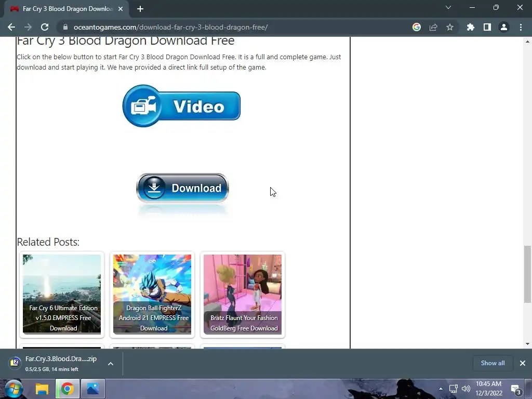View site info lock icon
This screenshot has height=399, width=532.
65,27
